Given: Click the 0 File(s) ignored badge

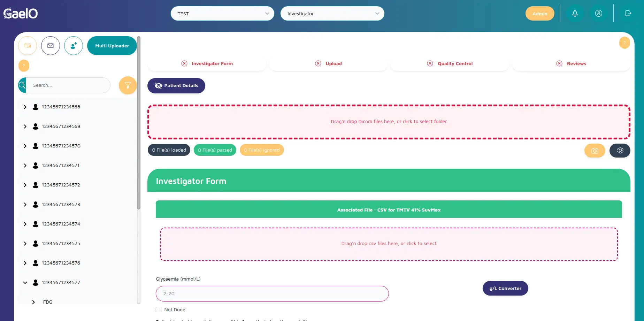Looking at the screenshot, I should [262, 150].
